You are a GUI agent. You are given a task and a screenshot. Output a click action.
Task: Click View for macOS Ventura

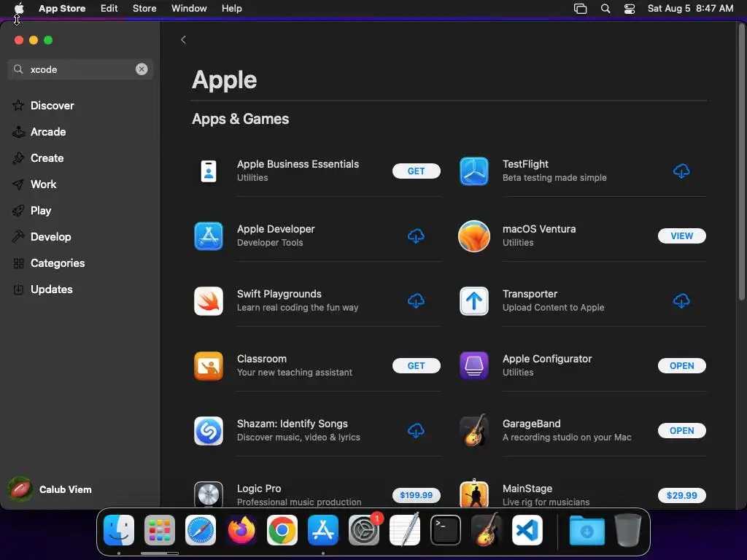pyautogui.click(x=682, y=236)
